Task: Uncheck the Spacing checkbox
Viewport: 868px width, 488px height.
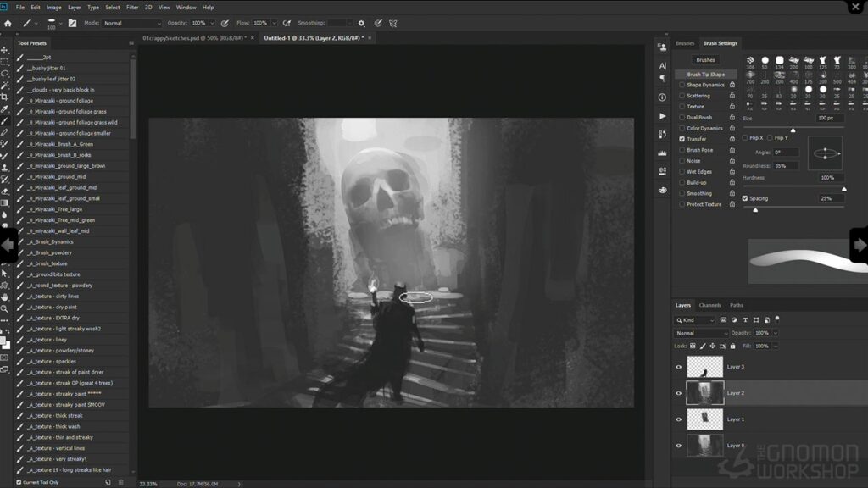Action: [744, 198]
